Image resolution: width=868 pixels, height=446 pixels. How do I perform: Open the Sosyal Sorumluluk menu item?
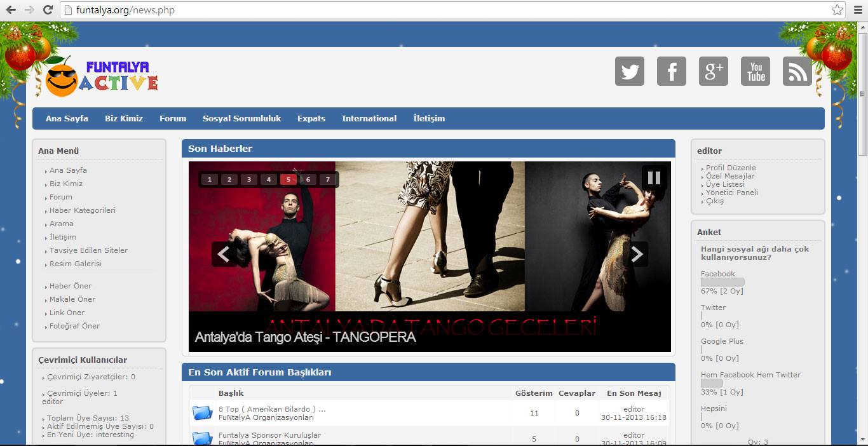pos(241,118)
